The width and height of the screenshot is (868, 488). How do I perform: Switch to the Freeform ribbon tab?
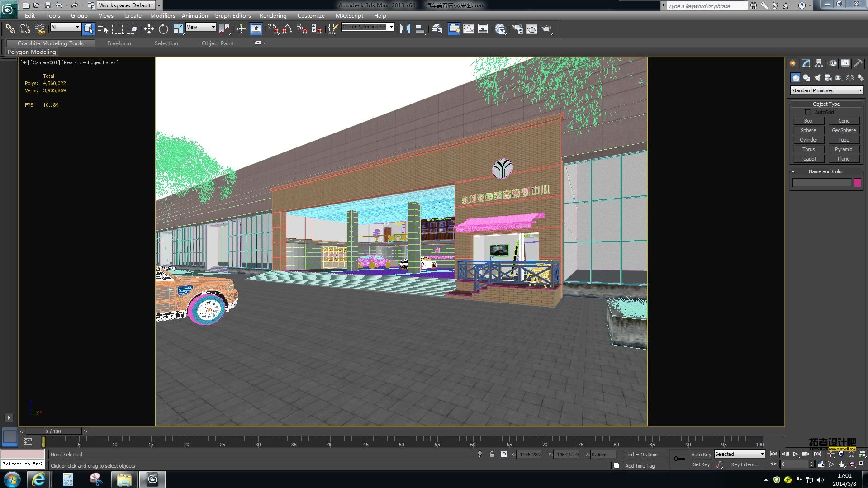point(119,43)
